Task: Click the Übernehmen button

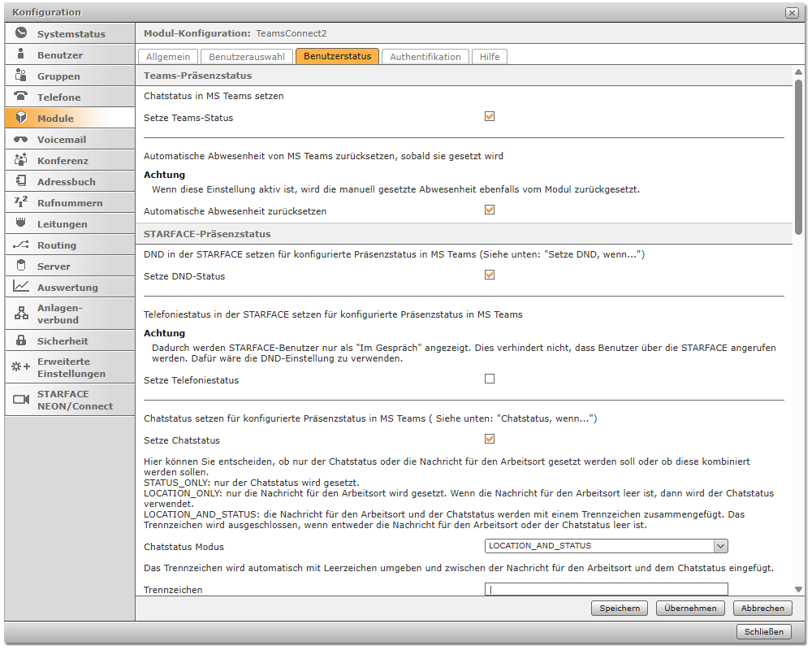Action: (x=690, y=608)
